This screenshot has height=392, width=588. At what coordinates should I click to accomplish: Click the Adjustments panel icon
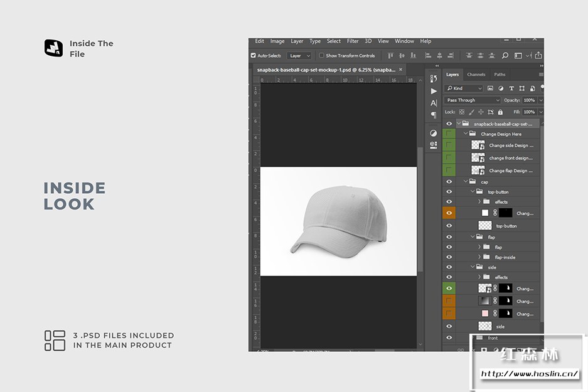point(433,133)
